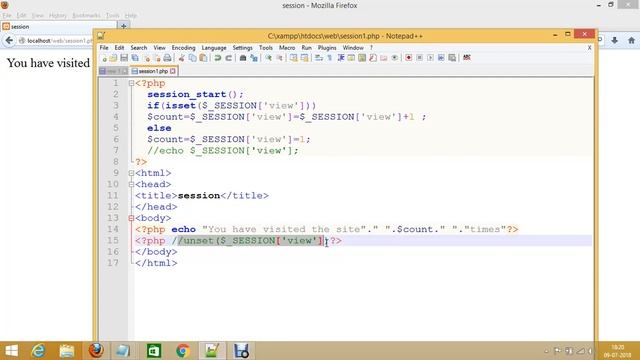Screen dimensions: 640x360
Task: Toggle the indent guide toolbar button
Action: (340, 58)
